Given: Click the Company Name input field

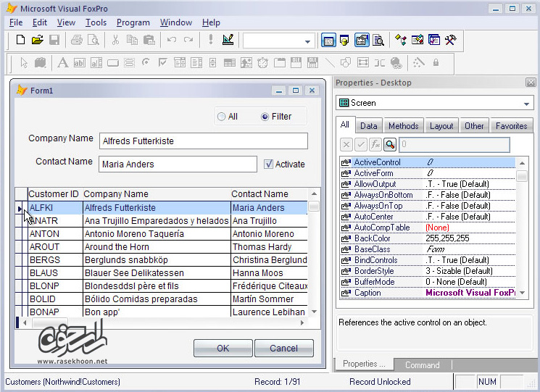Looking at the screenshot, I should 204,141.
